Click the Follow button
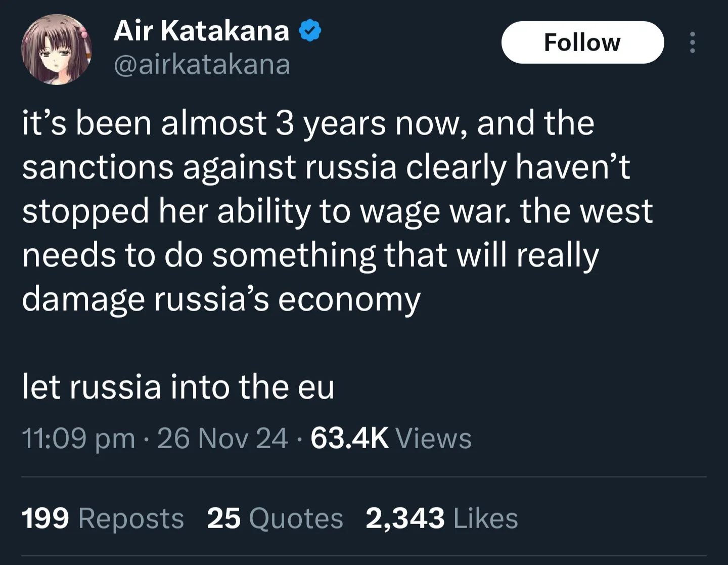Image resolution: width=728 pixels, height=565 pixels. 582,42
